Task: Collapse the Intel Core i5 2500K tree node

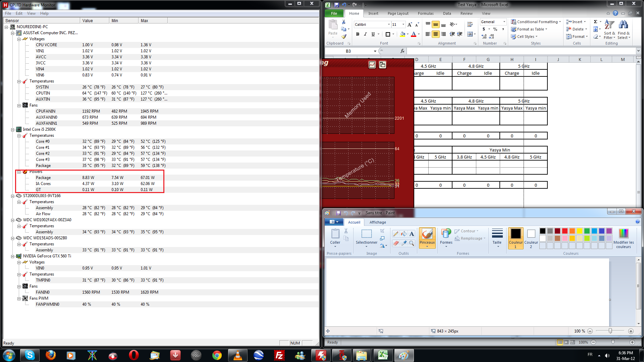Action: (13, 129)
